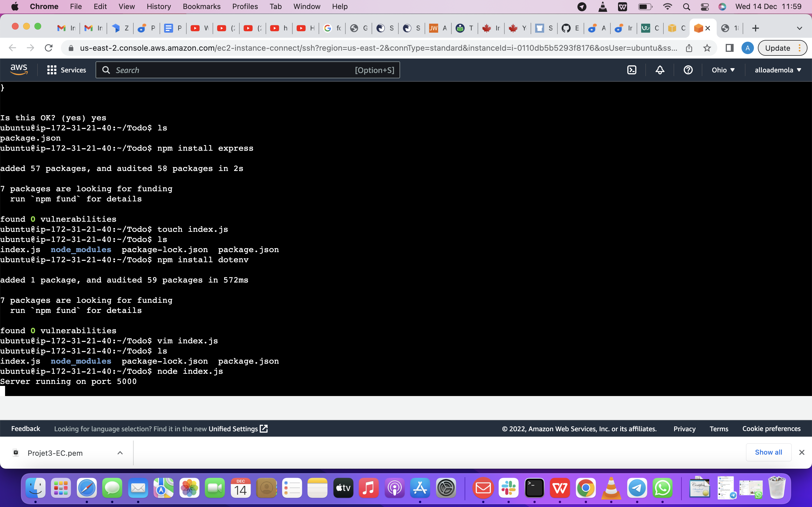The width and height of the screenshot is (812, 507).
Task: Expand Projet3-EC.pem download options chevron
Action: [120, 453]
